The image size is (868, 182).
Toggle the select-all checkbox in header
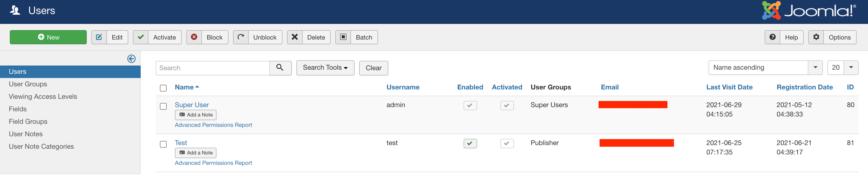point(164,88)
